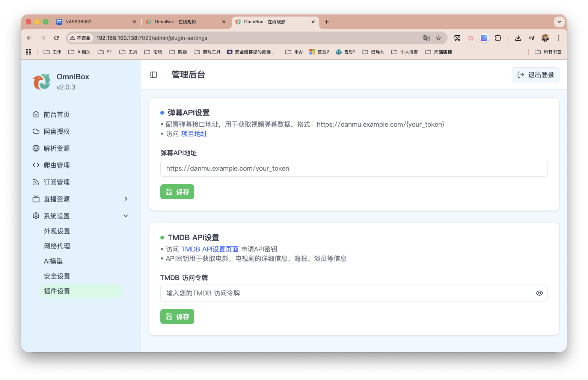Click the 爬虫管理 code icon
The height and width of the screenshot is (380, 588).
36,165
